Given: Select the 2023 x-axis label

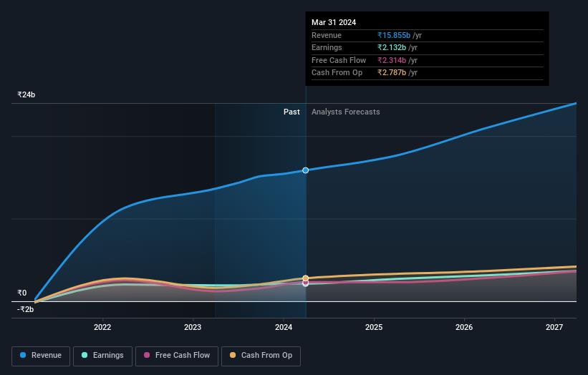Looking at the screenshot, I should pyautogui.click(x=193, y=328).
